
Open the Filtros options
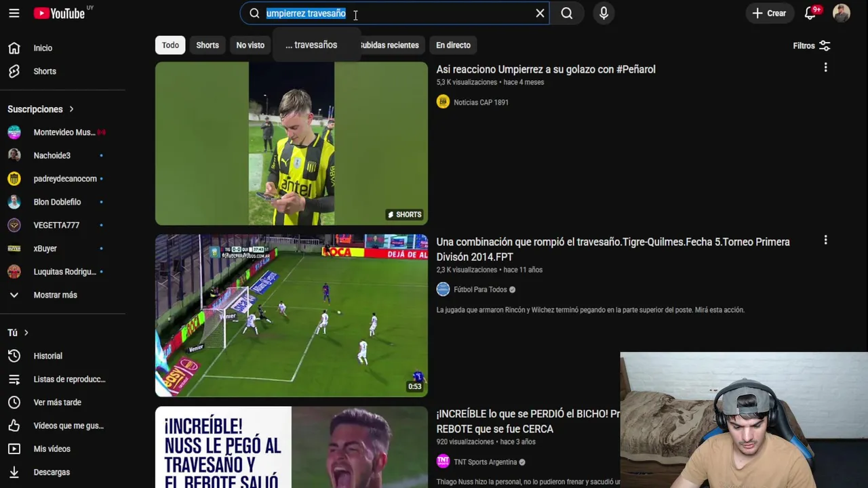click(812, 45)
